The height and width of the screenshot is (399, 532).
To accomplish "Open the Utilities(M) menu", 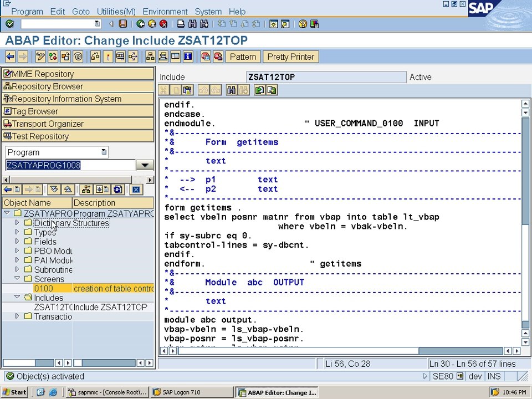I will coord(116,12).
